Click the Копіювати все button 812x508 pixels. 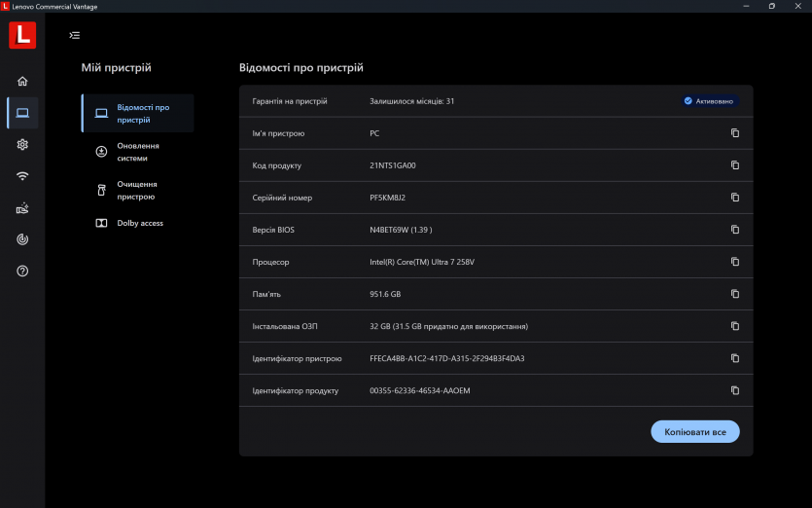point(694,431)
